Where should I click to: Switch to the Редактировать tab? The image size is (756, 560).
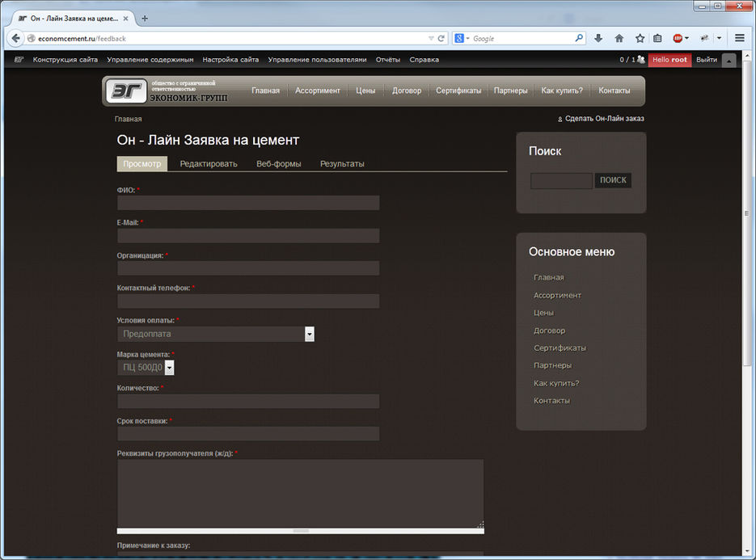pos(209,164)
